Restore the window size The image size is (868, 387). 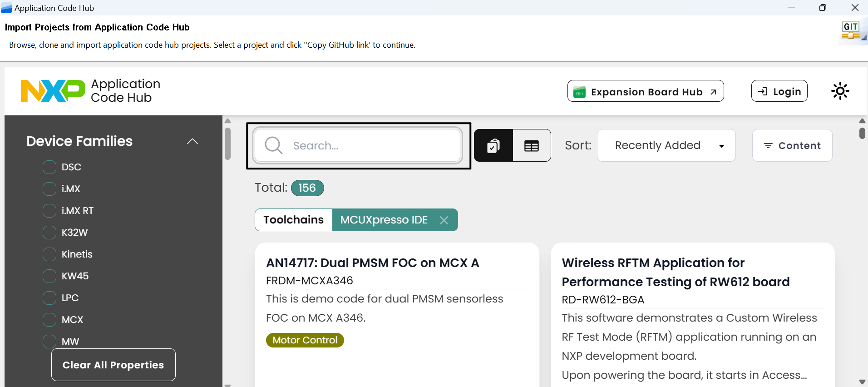tap(823, 8)
